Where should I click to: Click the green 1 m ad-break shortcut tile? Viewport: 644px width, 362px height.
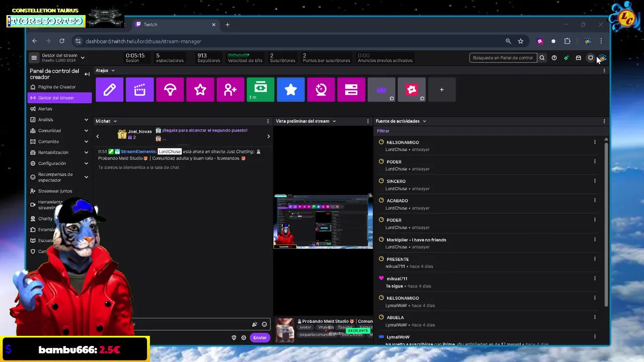point(260,89)
